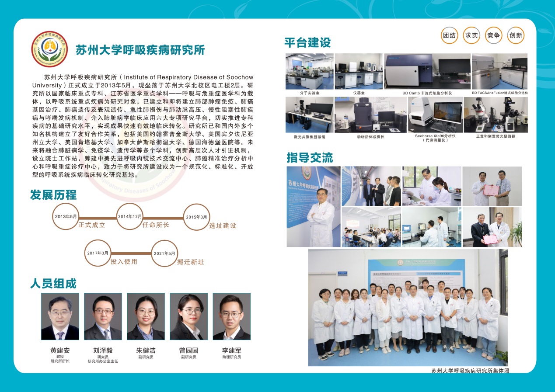Click 李建军's portrait photo
Viewport: 555px width, 392px height.
point(231,316)
